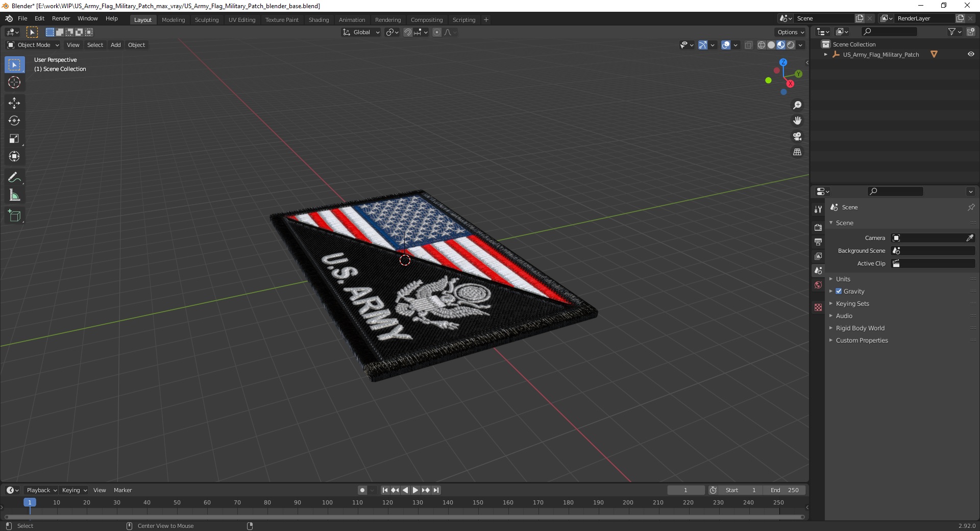This screenshot has height=531, width=980.
Task: Toggle proportional editing
Action: click(x=437, y=32)
